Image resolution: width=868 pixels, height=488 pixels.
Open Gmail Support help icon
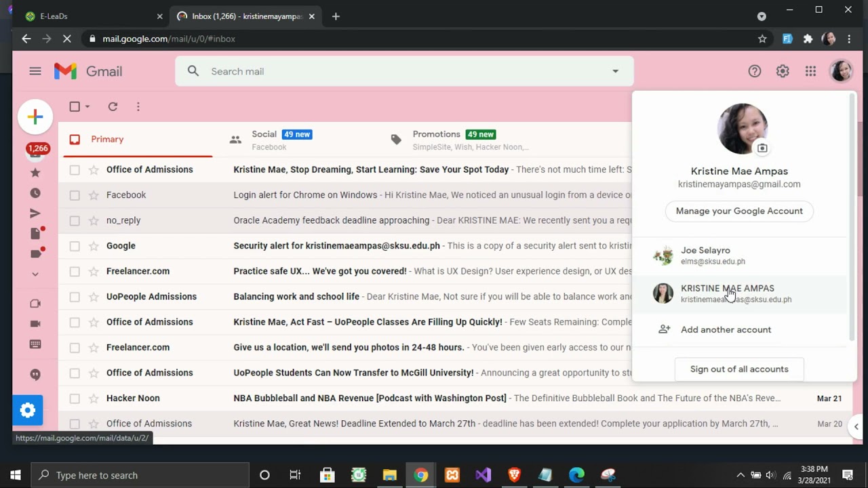coord(755,71)
